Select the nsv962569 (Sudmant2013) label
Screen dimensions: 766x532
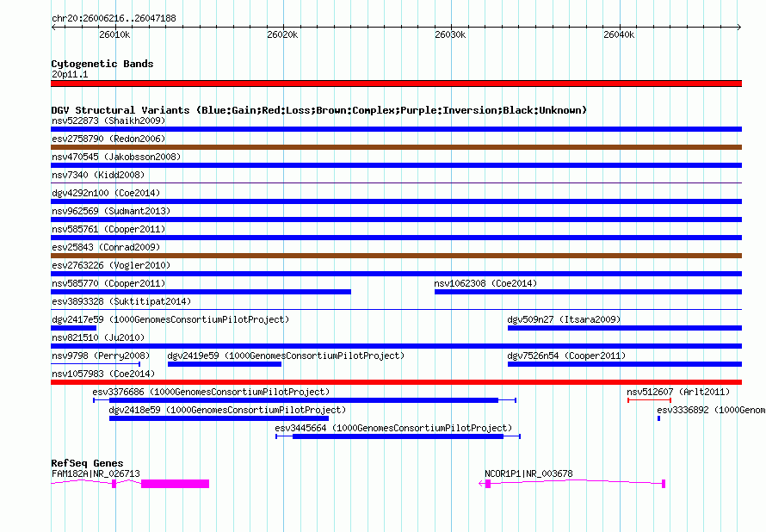[111, 211]
